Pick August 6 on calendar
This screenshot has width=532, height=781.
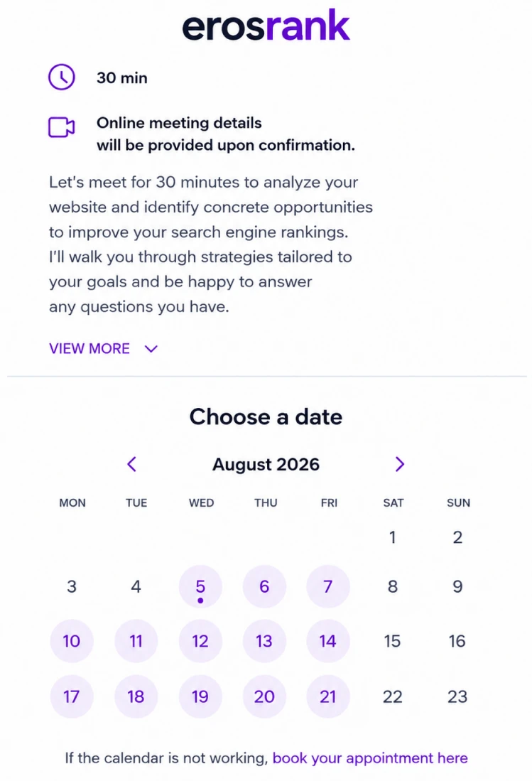pyautogui.click(x=264, y=586)
